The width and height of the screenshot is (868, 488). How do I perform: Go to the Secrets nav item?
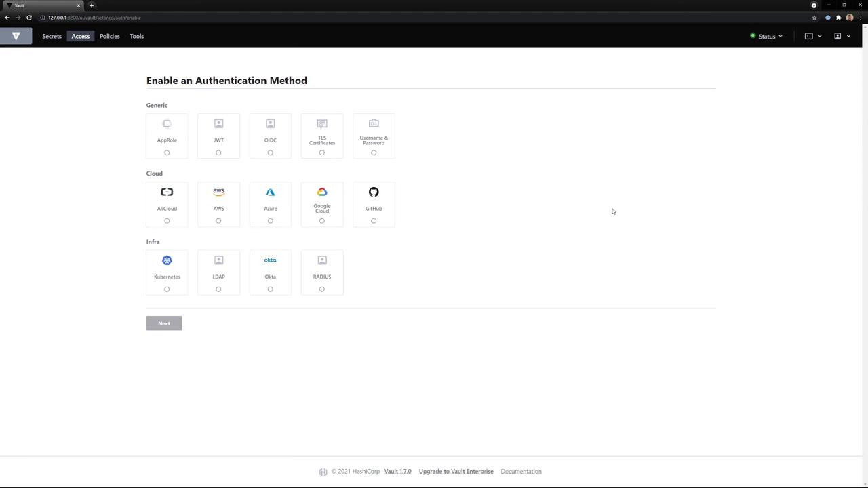click(x=52, y=36)
